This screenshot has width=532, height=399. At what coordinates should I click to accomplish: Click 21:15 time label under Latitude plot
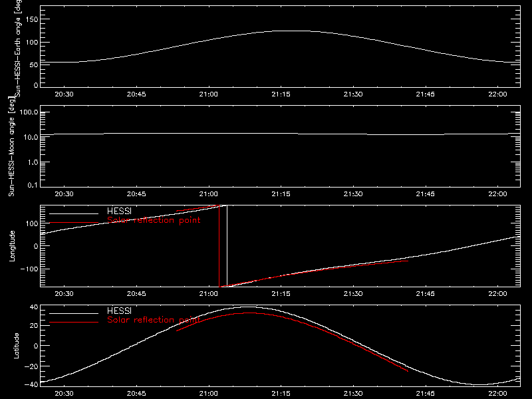point(281,394)
